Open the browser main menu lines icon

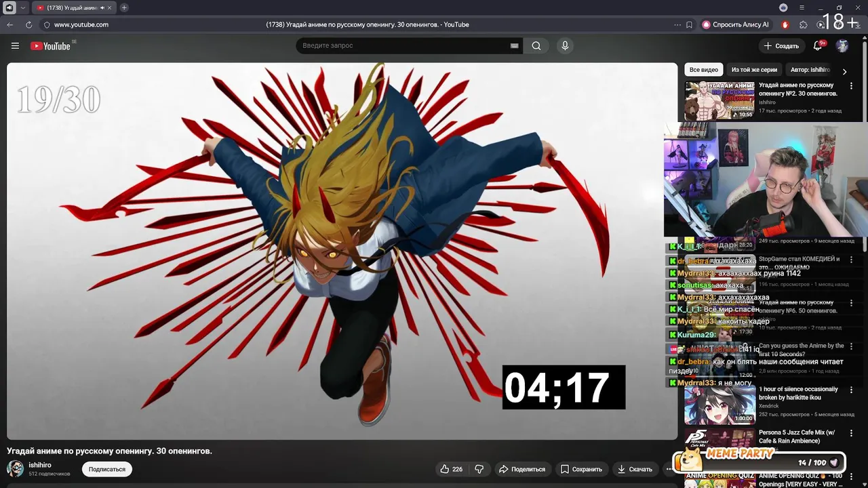(x=802, y=7)
